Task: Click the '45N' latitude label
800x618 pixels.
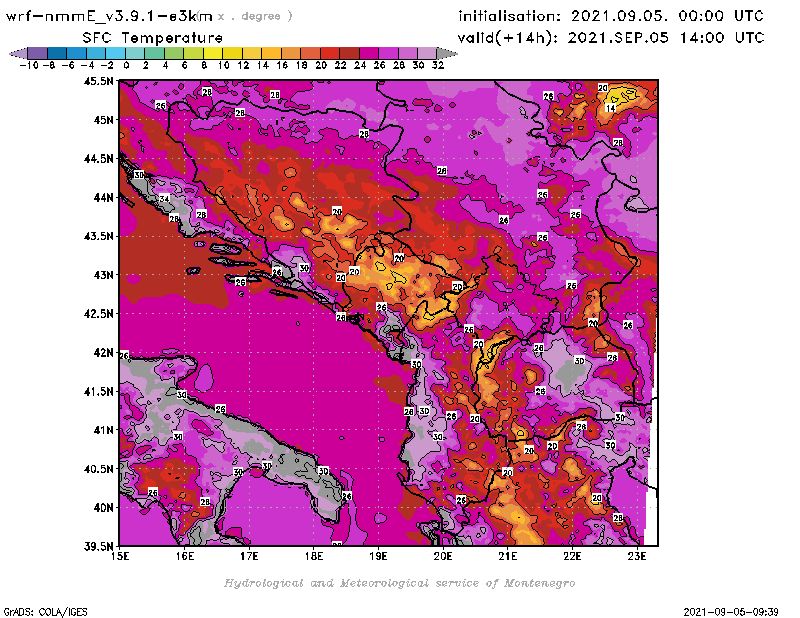Action: click(x=103, y=120)
